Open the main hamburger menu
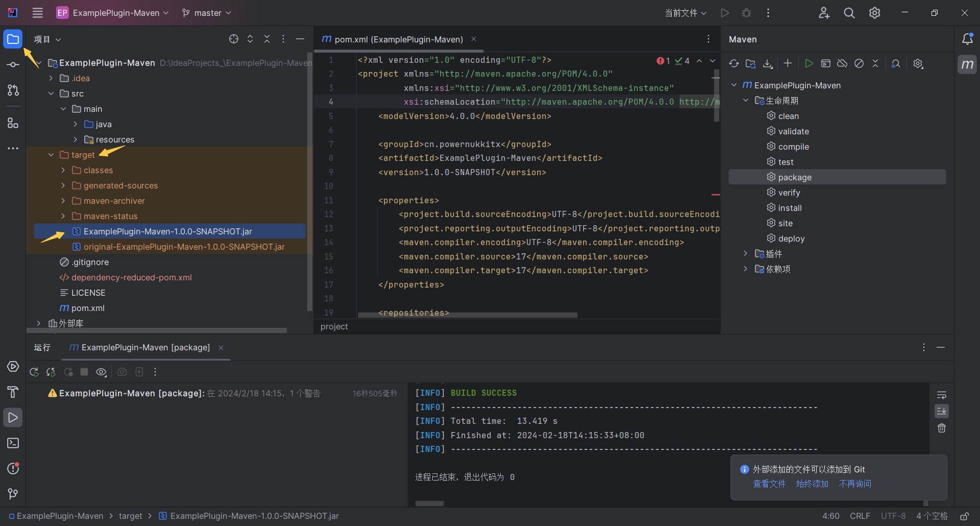 tap(37, 13)
